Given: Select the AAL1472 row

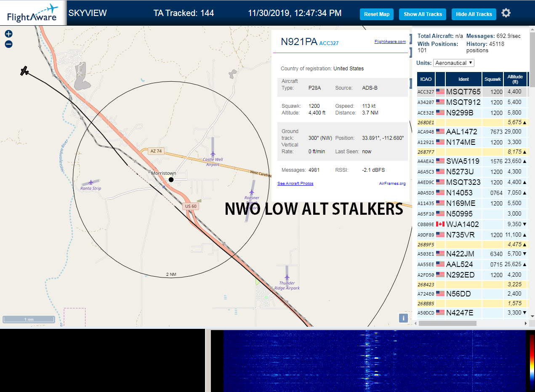Looking at the screenshot, I should 473,132.
